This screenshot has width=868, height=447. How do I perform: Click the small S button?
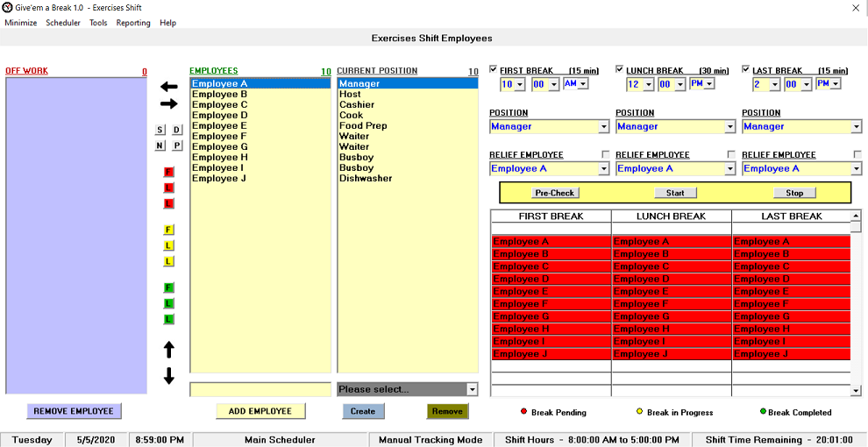pyautogui.click(x=160, y=130)
